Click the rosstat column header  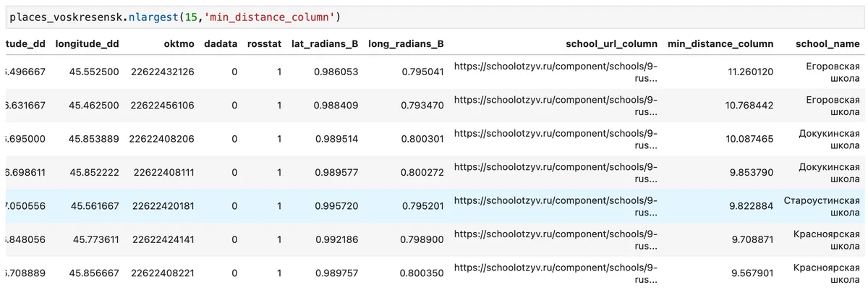click(264, 44)
